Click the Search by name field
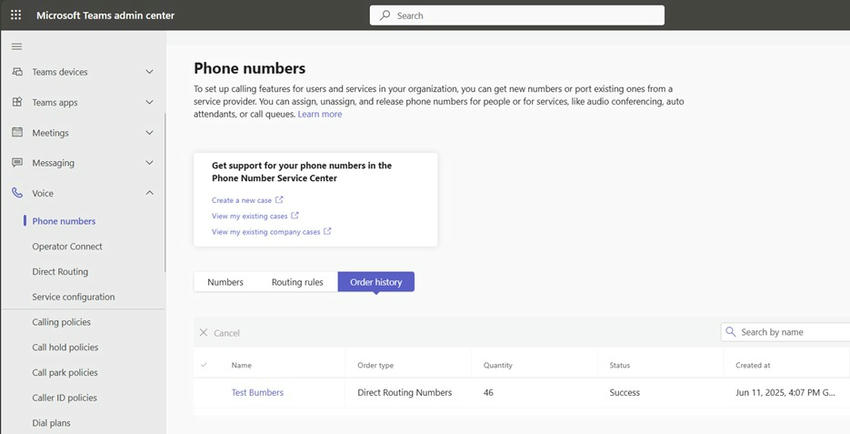This screenshot has height=434, width=850. pyautogui.click(x=790, y=332)
